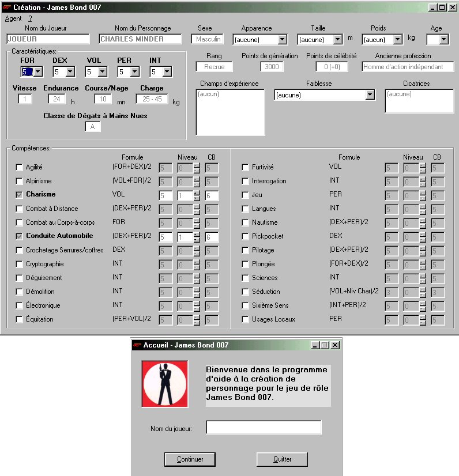Click the Nom du Joueur field in Création
The image size is (459, 476).
pyautogui.click(x=48, y=39)
